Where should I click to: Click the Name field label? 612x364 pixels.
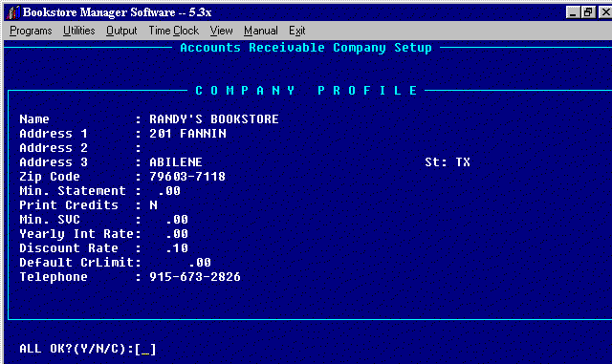click(34, 119)
